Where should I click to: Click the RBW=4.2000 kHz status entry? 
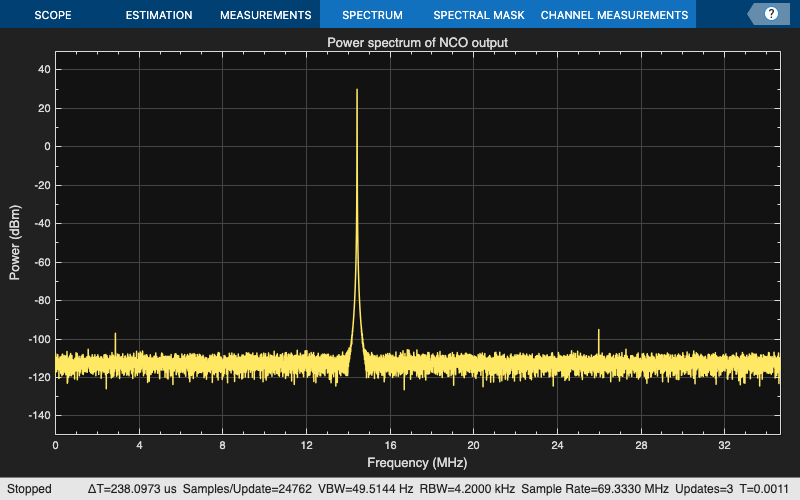pyautogui.click(x=467, y=489)
